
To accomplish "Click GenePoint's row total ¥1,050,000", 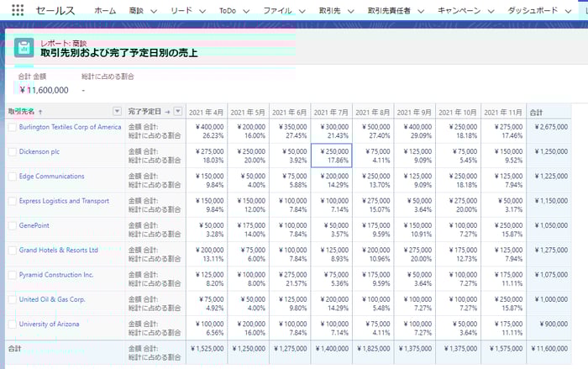I will tap(551, 225).
